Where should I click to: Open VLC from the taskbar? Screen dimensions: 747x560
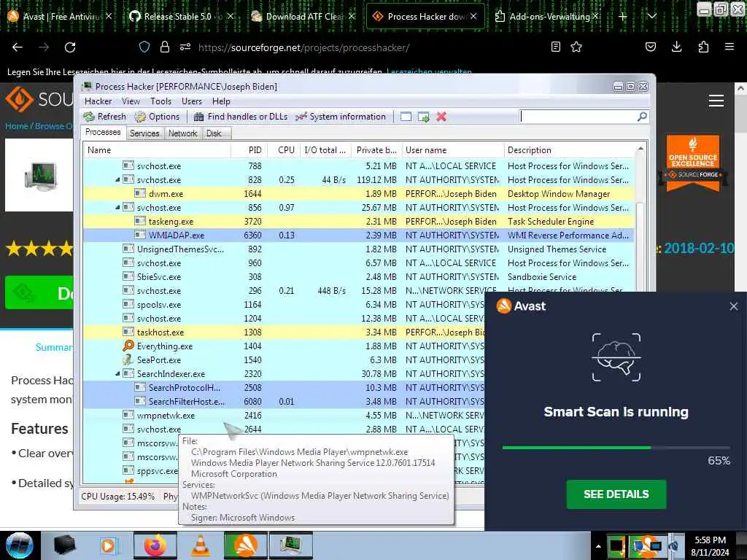(201, 546)
